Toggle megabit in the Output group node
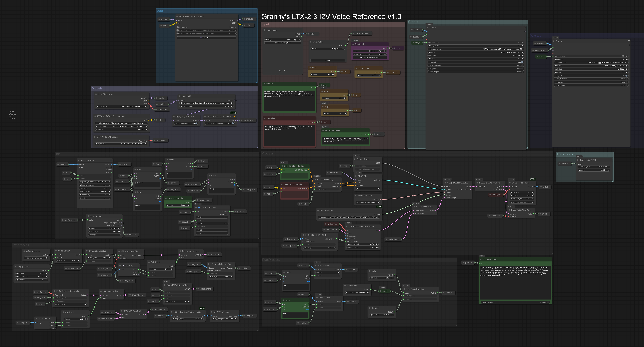This screenshot has width=644, height=347. [x=522, y=62]
